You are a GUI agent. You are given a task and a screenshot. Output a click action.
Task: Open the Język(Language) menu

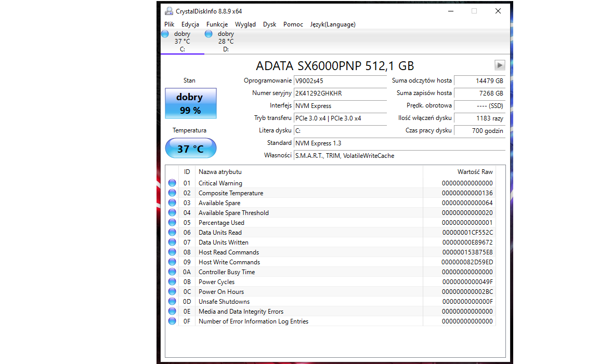tap(333, 24)
